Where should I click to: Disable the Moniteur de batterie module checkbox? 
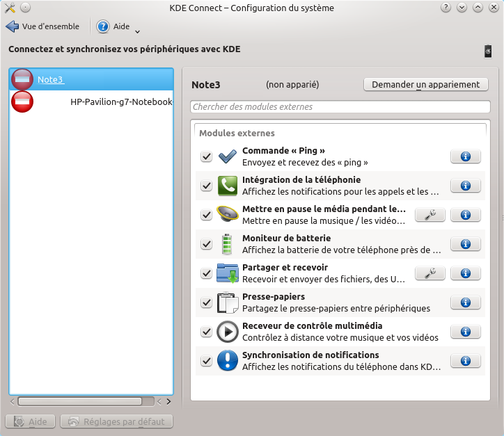click(x=206, y=245)
